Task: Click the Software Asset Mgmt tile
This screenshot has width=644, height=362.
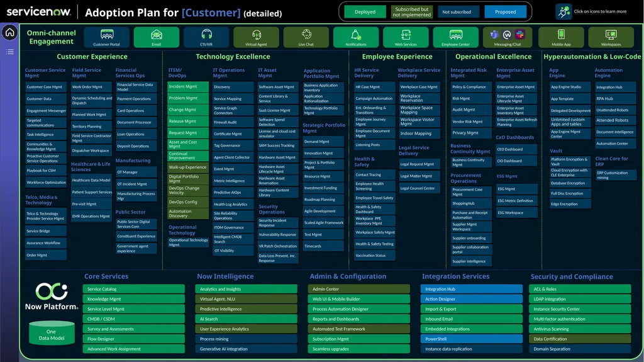Action: [x=278, y=87]
